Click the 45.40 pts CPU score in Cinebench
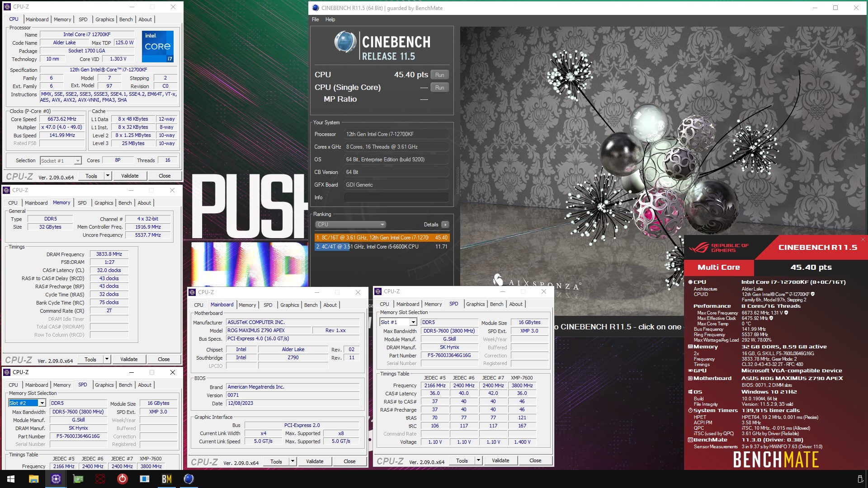868x488 pixels. 411,75
